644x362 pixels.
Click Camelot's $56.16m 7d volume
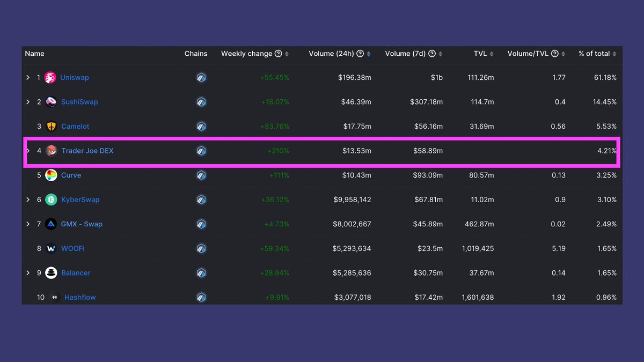pyautogui.click(x=428, y=127)
